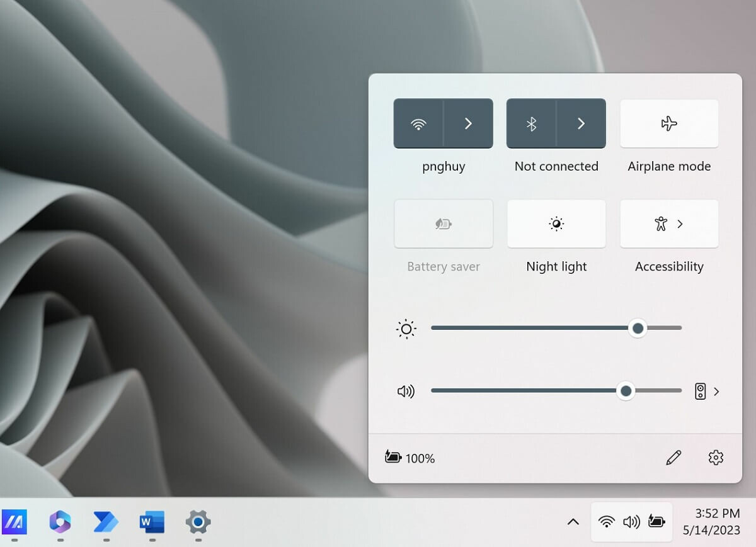756x547 pixels.
Task: Click the 100% battery status indicator
Action: coord(408,458)
